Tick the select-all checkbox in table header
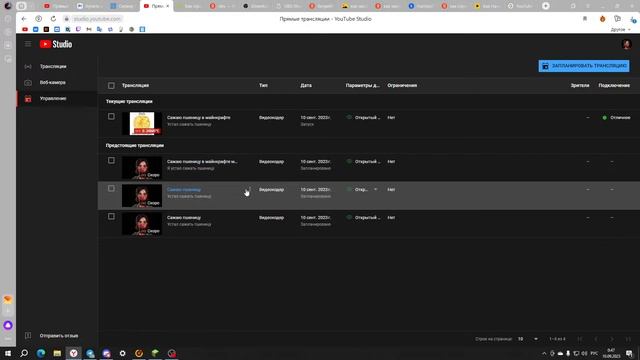Image resolution: width=640 pixels, height=360 pixels. (x=111, y=86)
